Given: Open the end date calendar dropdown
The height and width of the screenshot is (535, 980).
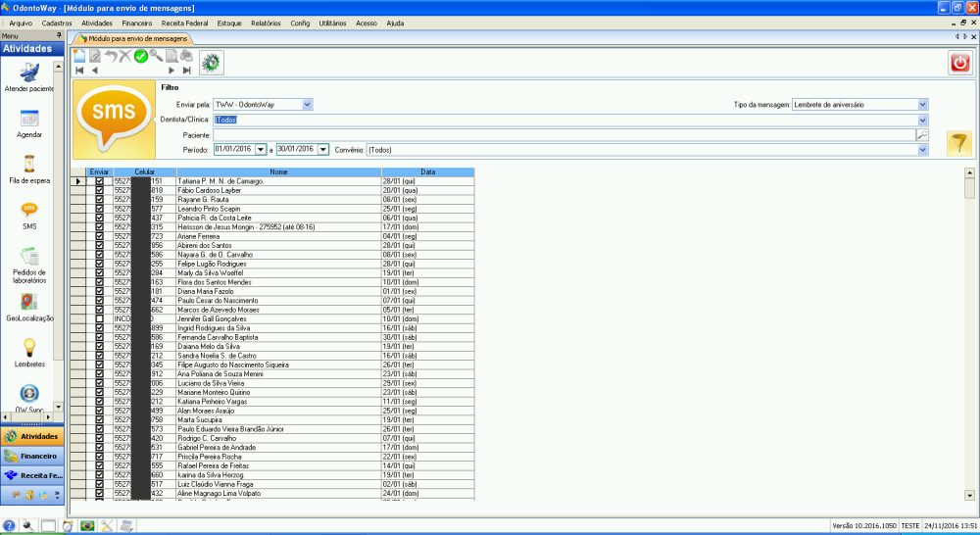Looking at the screenshot, I should (323, 149).
